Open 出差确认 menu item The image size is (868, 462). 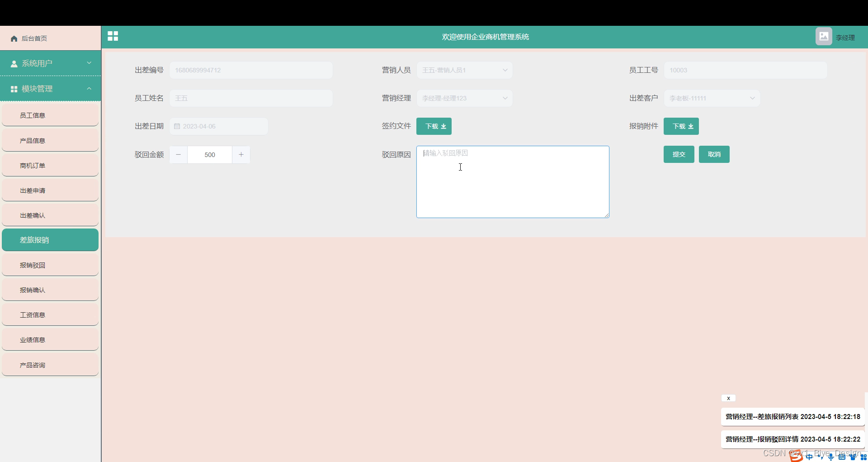tap(50, 215)
